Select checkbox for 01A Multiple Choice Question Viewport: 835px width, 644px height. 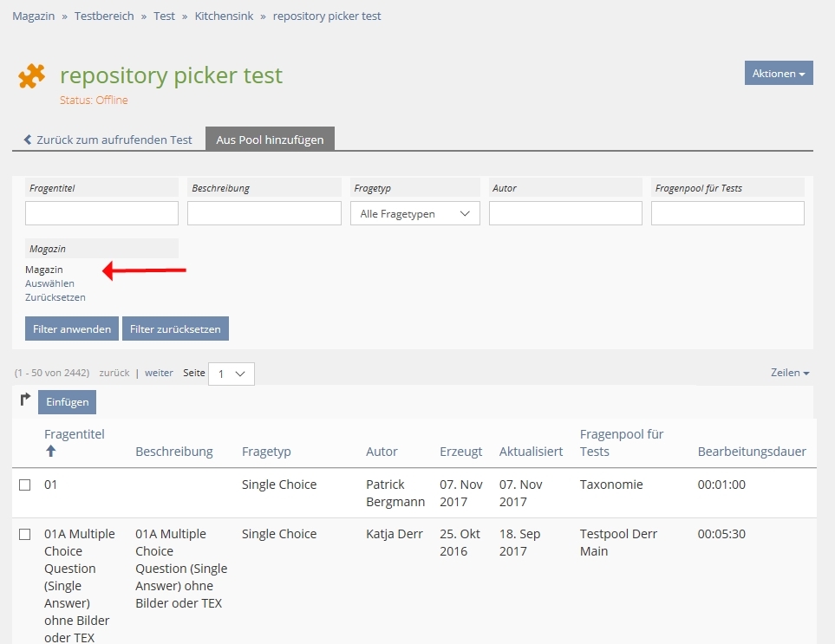click(x=25, y=535)
